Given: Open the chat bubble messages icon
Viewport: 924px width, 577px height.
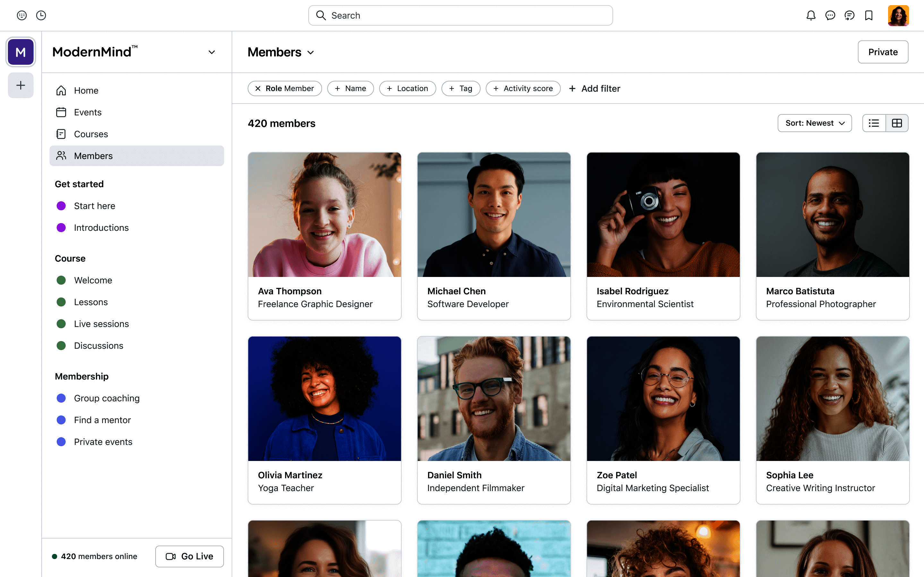Looking at the screenshot, I should click(x=830, y=15).
